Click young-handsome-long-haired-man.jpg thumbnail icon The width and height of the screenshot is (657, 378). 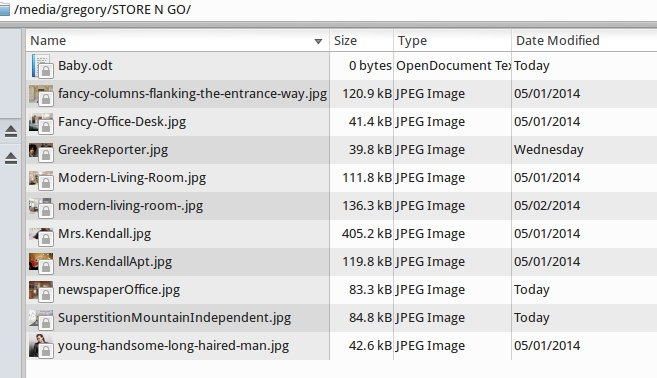coord(41,346)
